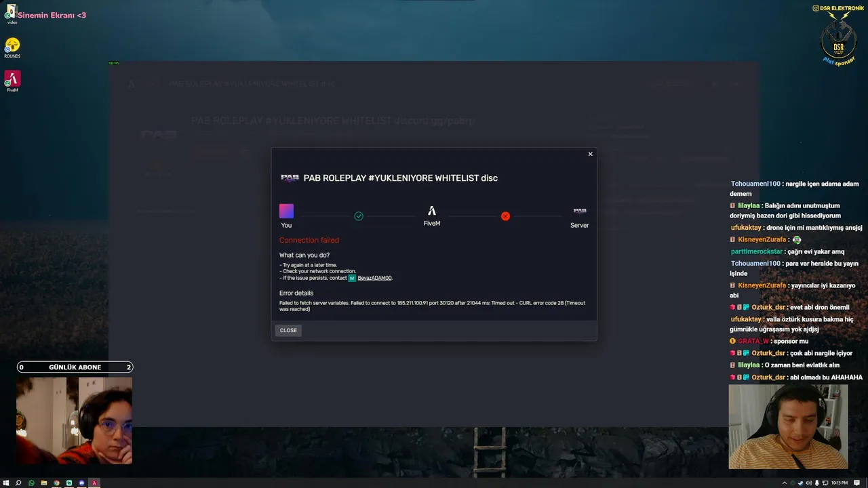Viewport: 868px width, 488px height.
Task: Click the green M badge before BeyazADAM00
Action: [x=352, y=278]
